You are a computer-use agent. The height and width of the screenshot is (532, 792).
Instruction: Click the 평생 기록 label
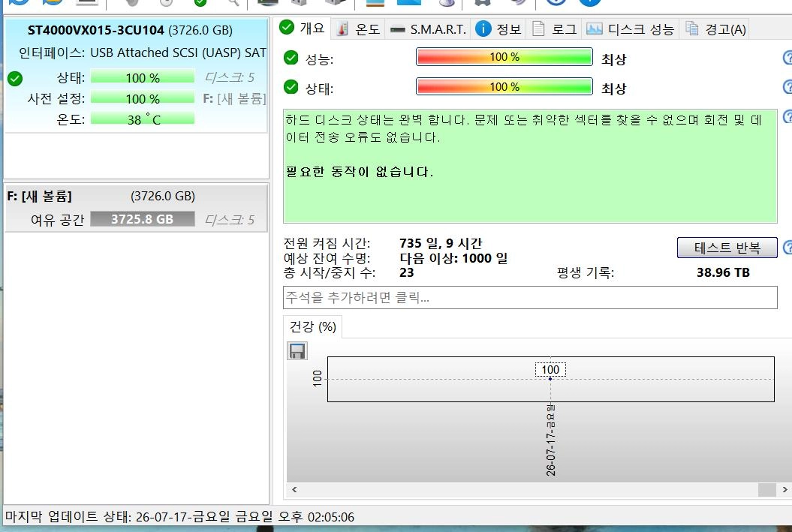pyautogui.click(x=586, y=273)
